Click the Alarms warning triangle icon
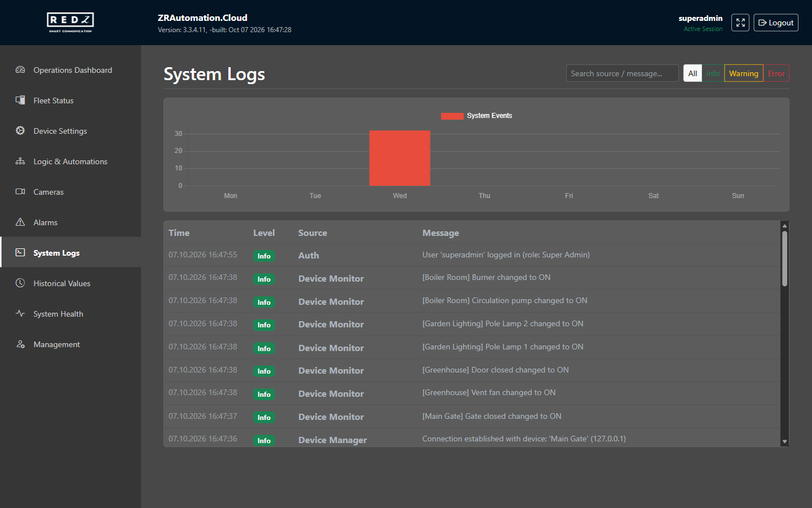The height and width of the screenshot is (508, 812). (x=20, y=222)
